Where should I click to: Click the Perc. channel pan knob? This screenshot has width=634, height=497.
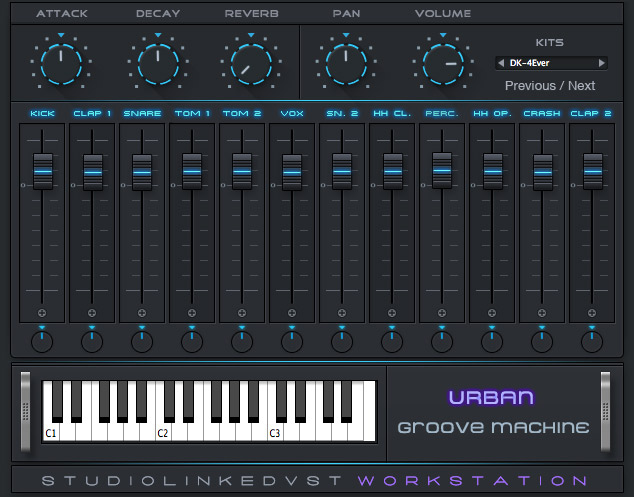click(442, 342)
